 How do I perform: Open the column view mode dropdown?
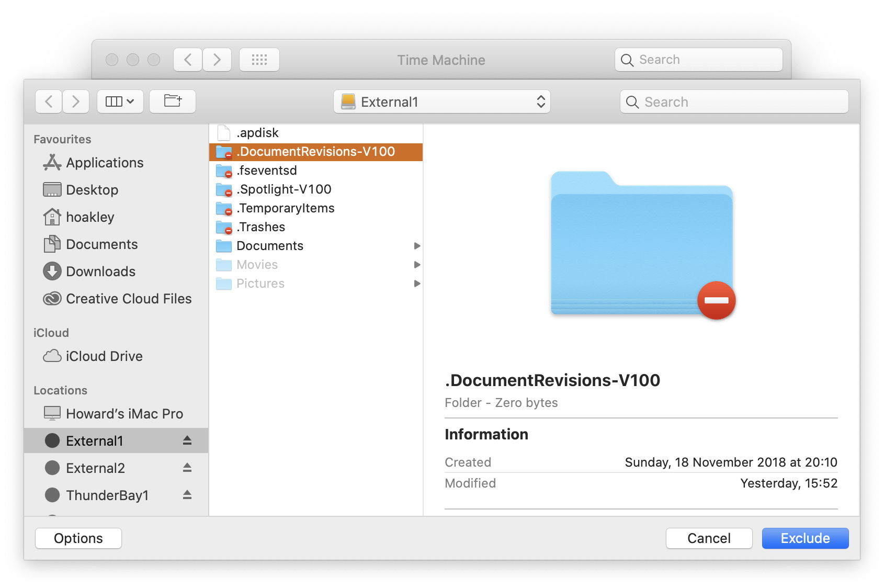(120, 101)
